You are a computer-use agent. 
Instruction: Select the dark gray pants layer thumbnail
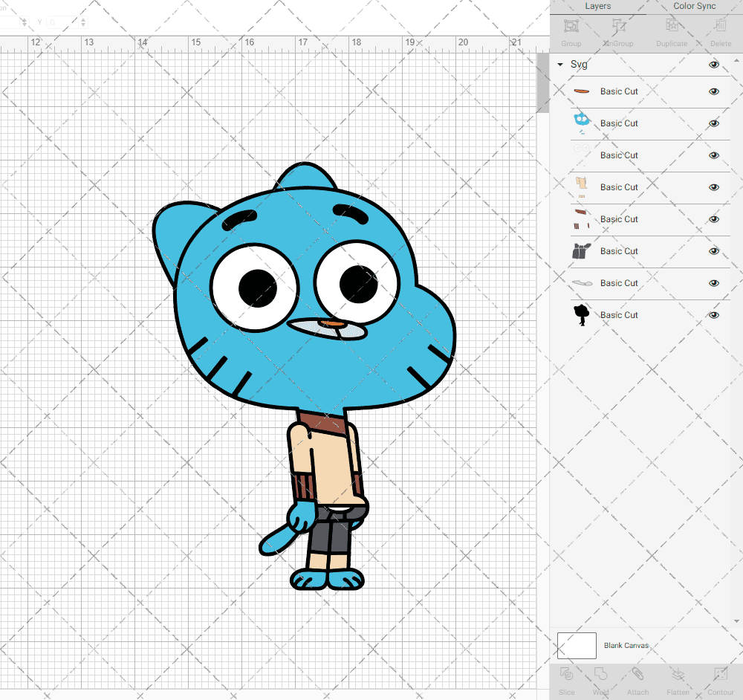[x=582, y=250]
